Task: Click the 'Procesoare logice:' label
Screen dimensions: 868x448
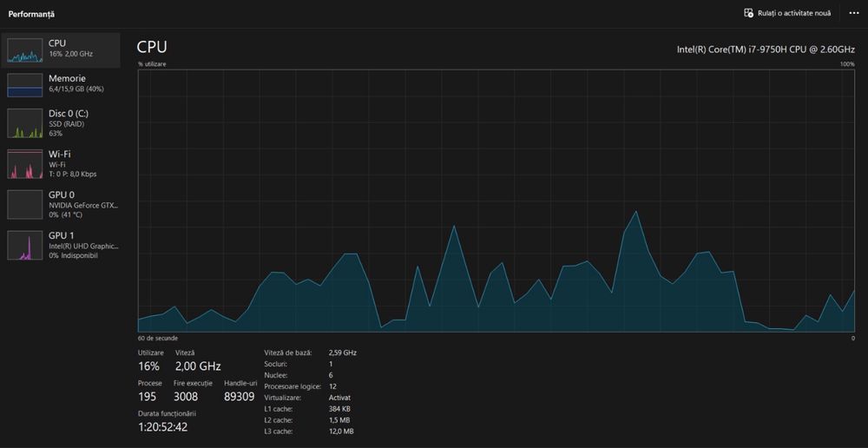Action: click(x=293, y=386)
